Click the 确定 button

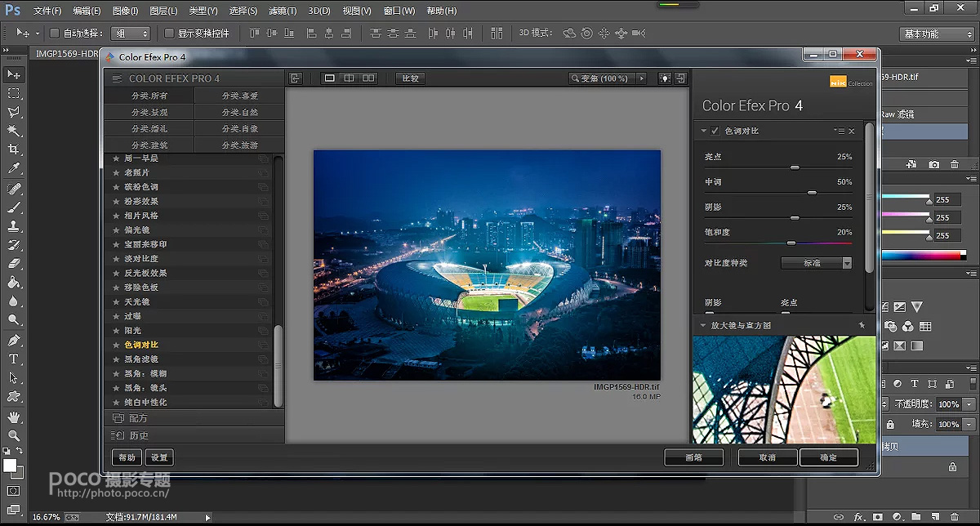828,457
